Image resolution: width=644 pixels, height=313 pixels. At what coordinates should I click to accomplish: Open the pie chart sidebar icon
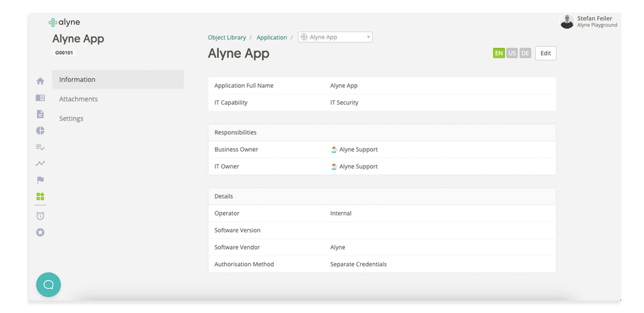pyautogui.click(x=40, y=130)
